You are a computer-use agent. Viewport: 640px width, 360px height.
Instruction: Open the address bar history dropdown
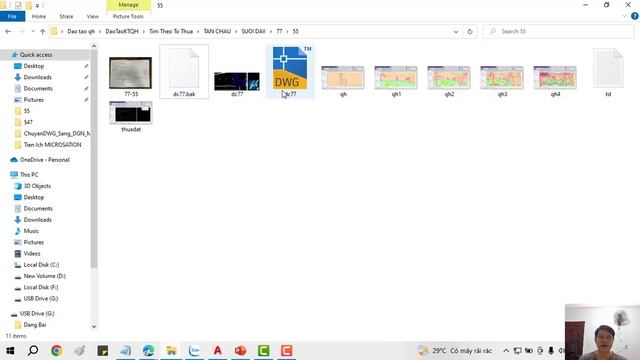pos(456,31)
